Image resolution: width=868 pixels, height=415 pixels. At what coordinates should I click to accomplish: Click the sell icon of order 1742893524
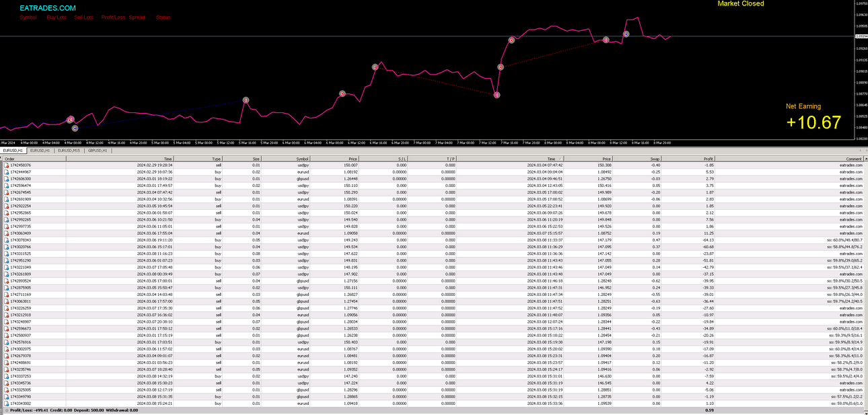7,280
